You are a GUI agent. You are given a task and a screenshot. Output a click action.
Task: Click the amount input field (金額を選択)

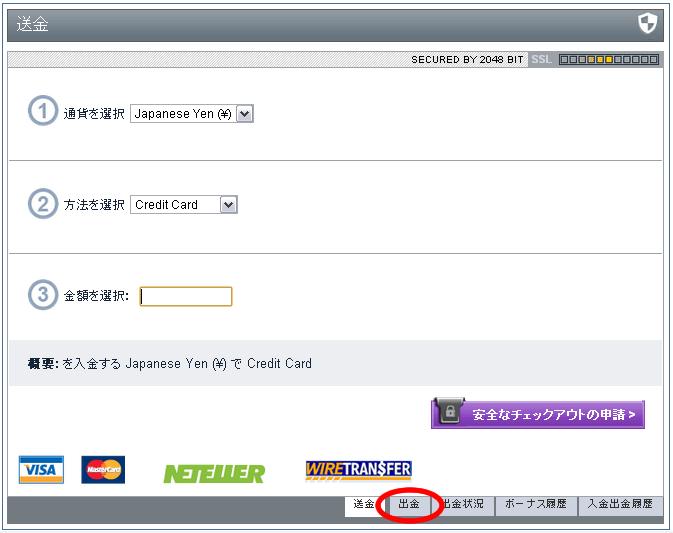(x=186, y=297)
